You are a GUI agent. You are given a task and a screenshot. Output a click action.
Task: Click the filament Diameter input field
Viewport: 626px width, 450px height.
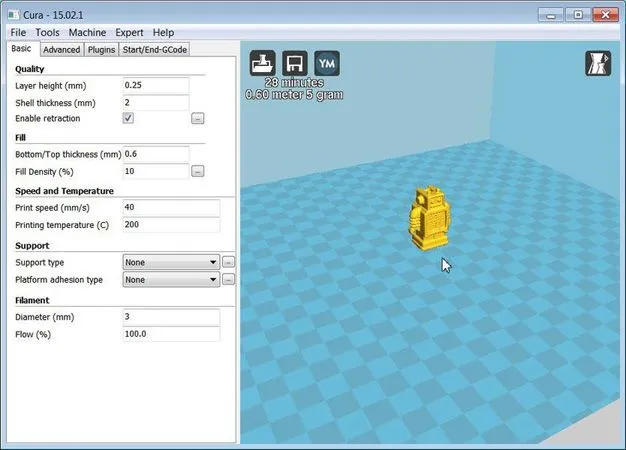pos(171,317)
